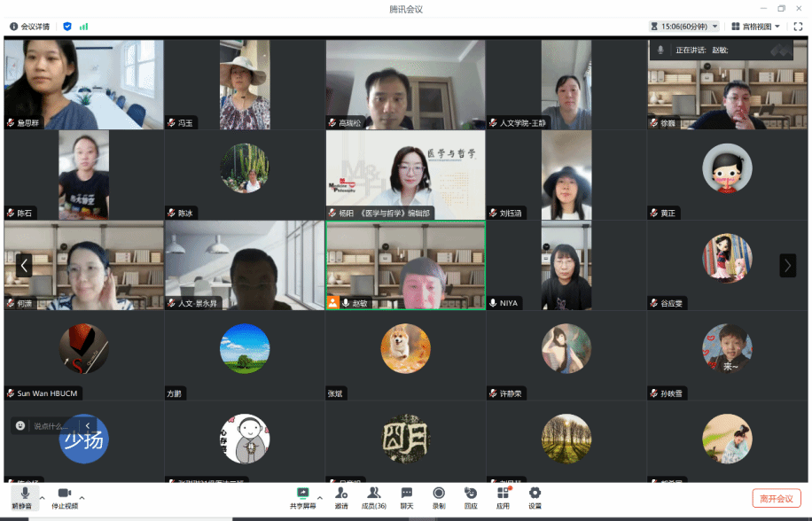The height and width of the screenshot is (521, 812).
Task: Open the 成员(36) members list
Action: 373,496
